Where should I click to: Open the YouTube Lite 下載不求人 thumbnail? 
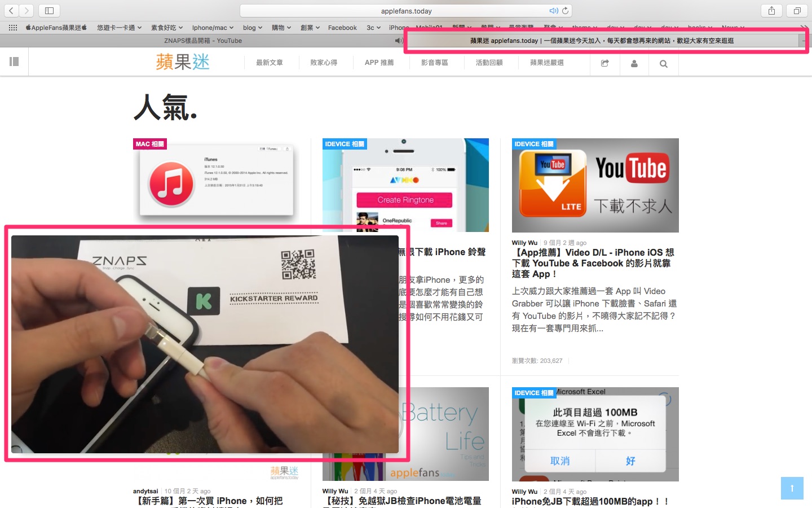595,185
